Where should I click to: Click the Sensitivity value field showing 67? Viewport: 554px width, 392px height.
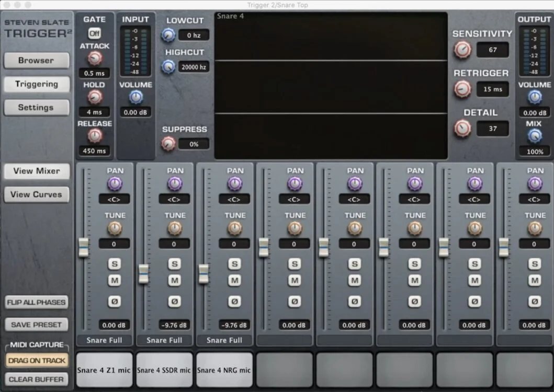click(x=492, y=50)
